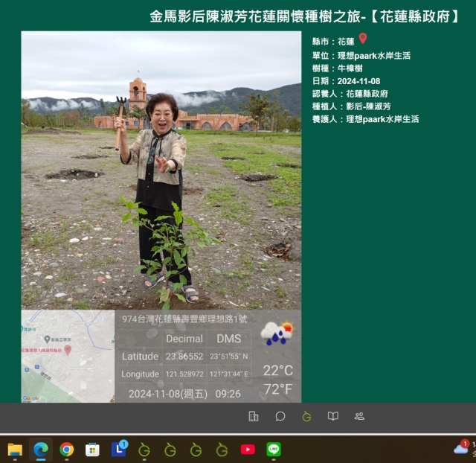Launch Google Chrome from the taskbar
This screenshot has width=476, height=463.
[66, 450]
